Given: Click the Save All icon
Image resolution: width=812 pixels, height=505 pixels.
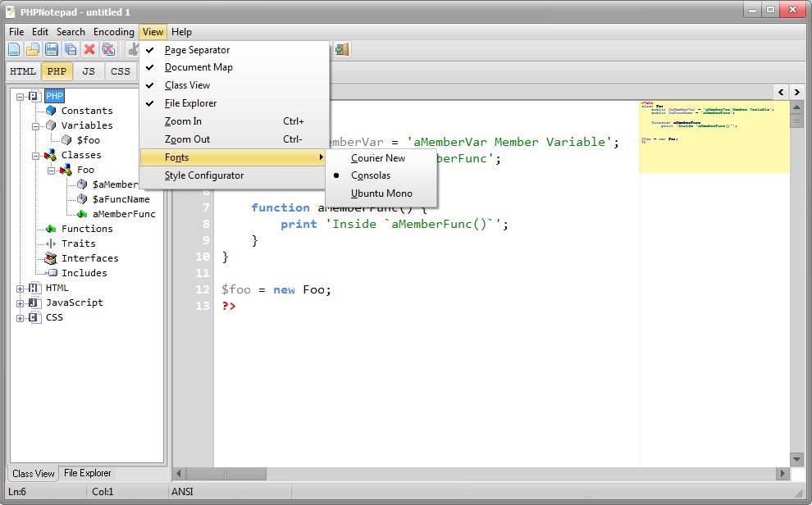Looking at the screenshot, I should tap(70, 50).
